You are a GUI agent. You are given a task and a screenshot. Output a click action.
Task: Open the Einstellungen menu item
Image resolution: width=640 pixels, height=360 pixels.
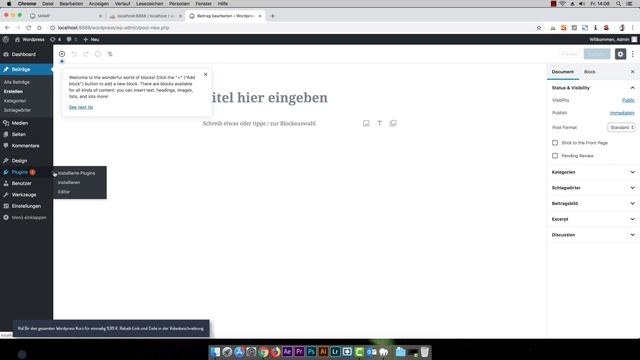click(26, 206)
